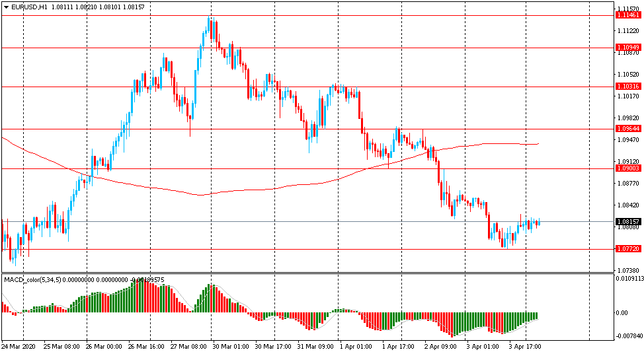Click the 1.11570 price scale value
This screenshot has height=354, width=644.
click(x=628, y=9)
